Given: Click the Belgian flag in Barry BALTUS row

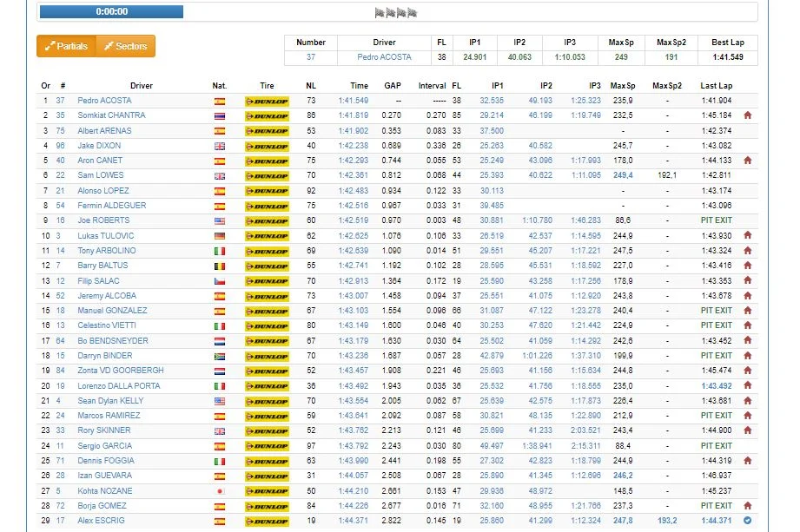Looking at the screenshot, I should click(x=220, y=266).
